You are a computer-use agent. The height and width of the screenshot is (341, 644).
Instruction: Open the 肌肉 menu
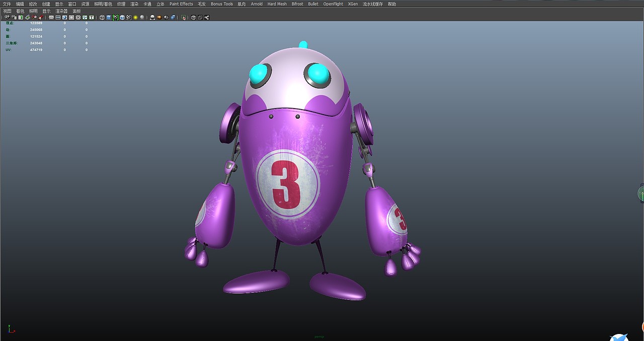point(242,4)
